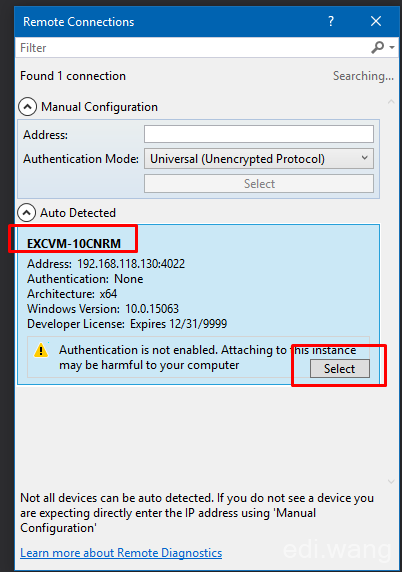Viewport: 402px width, 572px height.
Task: Focus the Filter text box
Action: tap(193, 47)
